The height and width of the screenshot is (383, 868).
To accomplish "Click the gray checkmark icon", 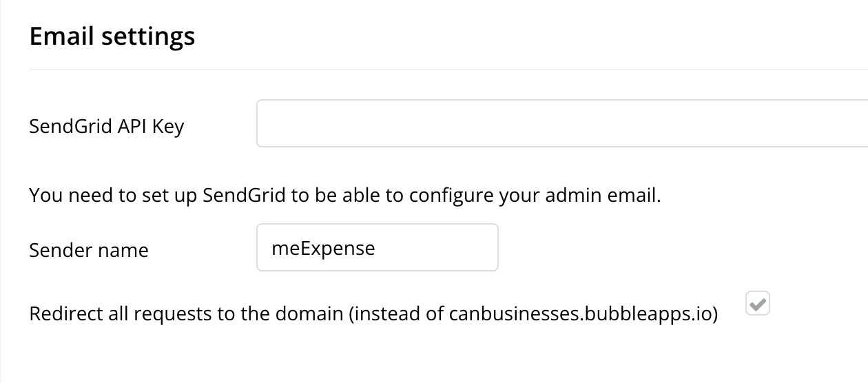I will pos(758,304).
